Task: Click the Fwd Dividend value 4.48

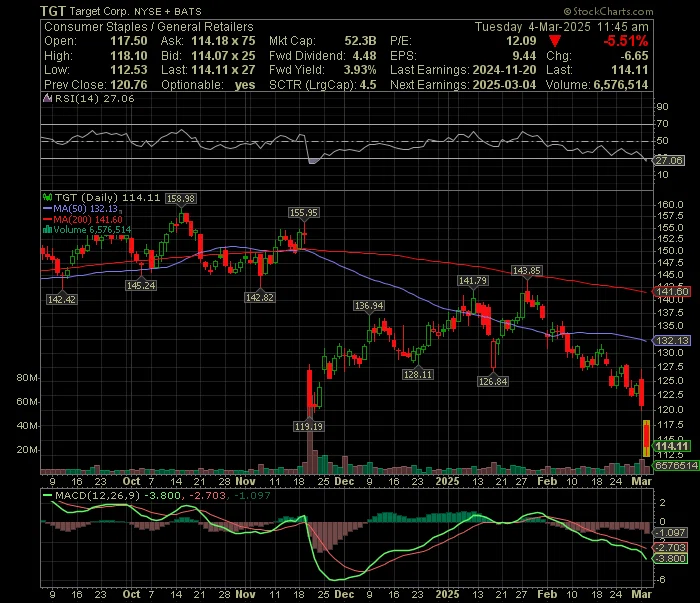Action: (x=364, y=56)
